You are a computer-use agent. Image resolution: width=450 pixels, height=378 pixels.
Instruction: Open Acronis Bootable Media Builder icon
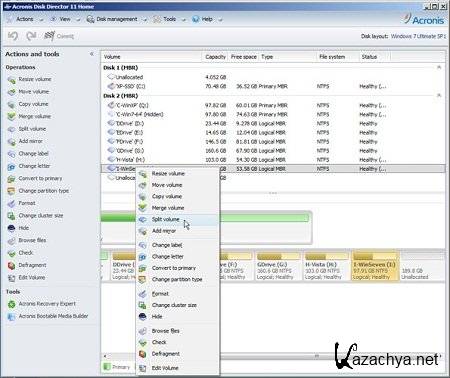coord(11,316)
